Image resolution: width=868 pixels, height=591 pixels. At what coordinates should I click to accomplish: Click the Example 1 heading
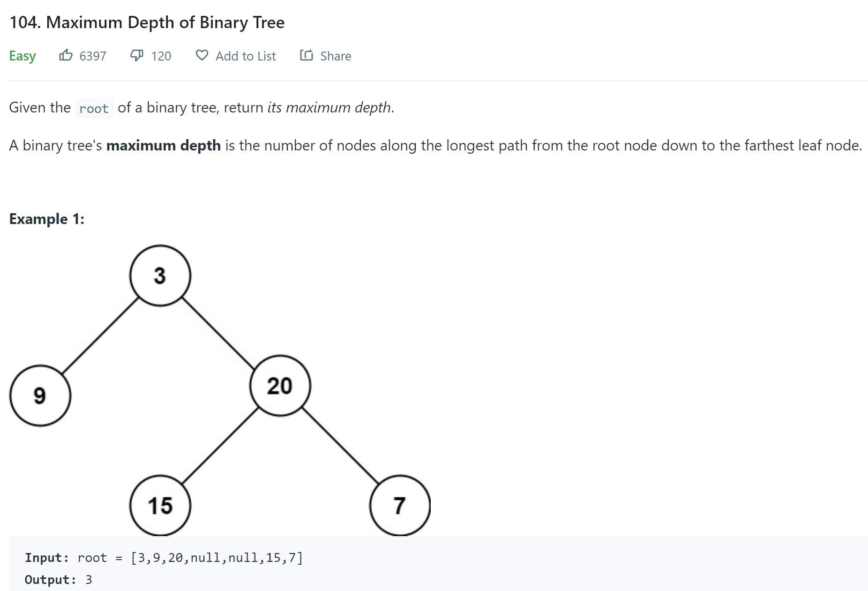pyautogui.click(x=47, y=219)
